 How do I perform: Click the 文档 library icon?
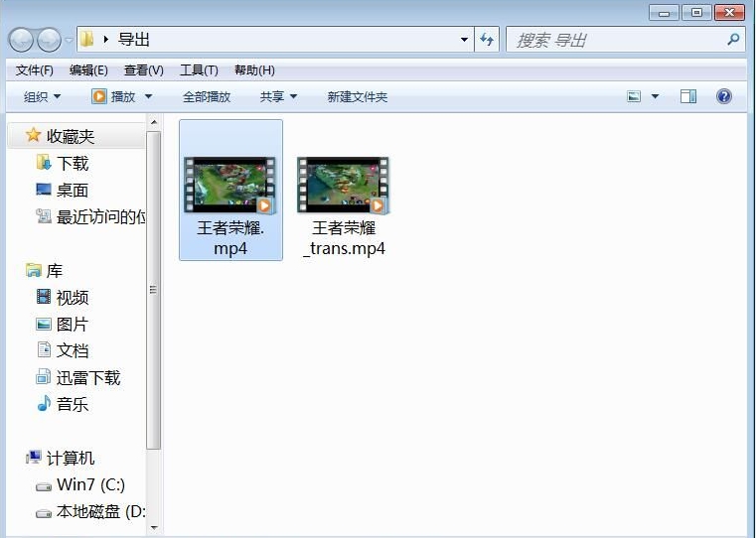coord(44,349)
